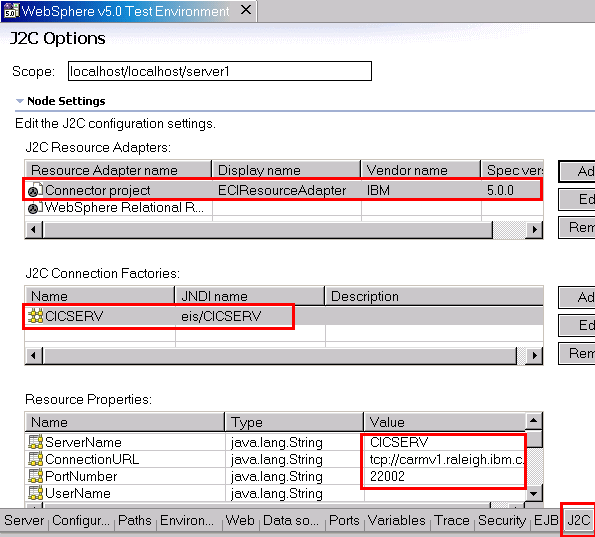Click Add button for Connection Factories

tap(577, 297)
